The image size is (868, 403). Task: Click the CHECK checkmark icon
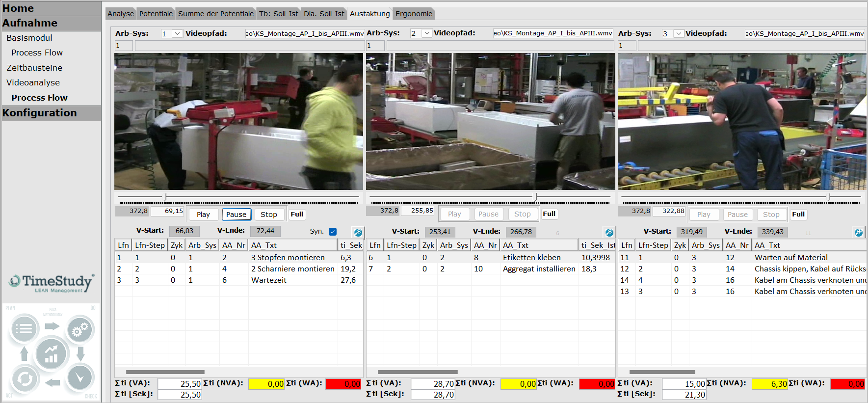point(79,377)
